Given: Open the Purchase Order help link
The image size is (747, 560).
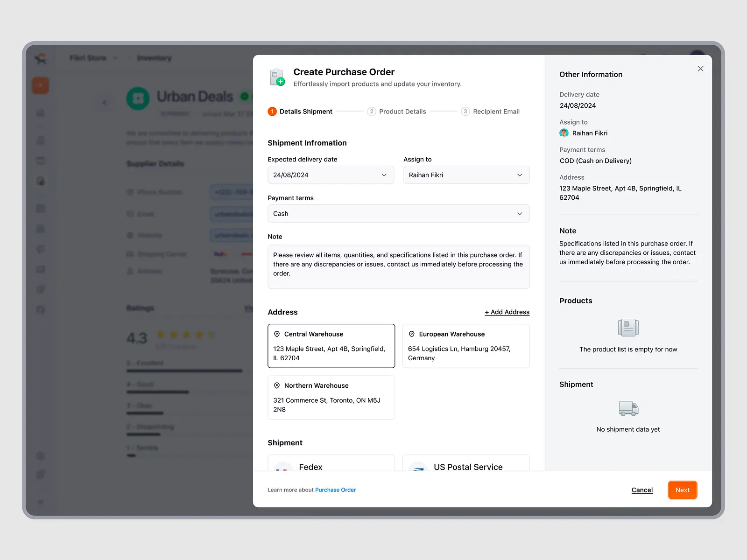Looking at the screenshot, I should (335, 490).
